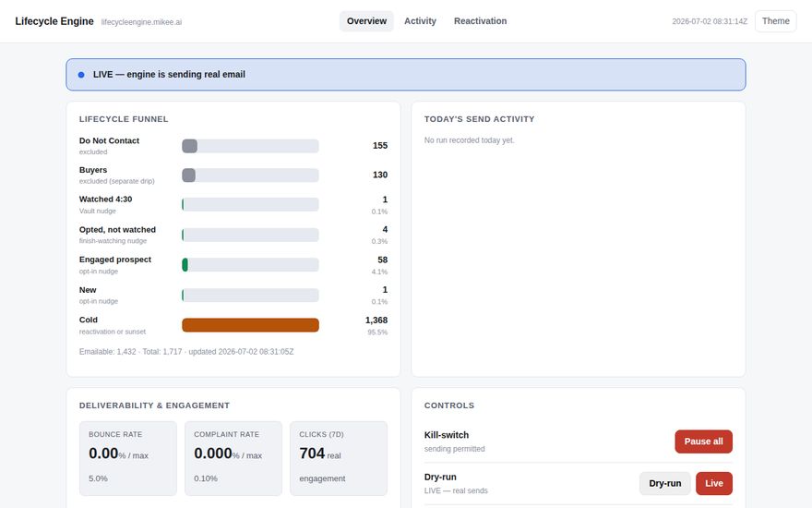812x508 pixels.
Task: Select the Dry-run mode button
Action: pyautogui.click(x=665, y=484)
